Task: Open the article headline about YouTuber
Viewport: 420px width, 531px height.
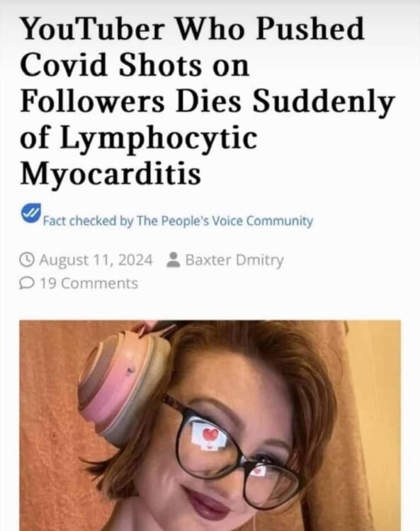Action: pos(208,102)
